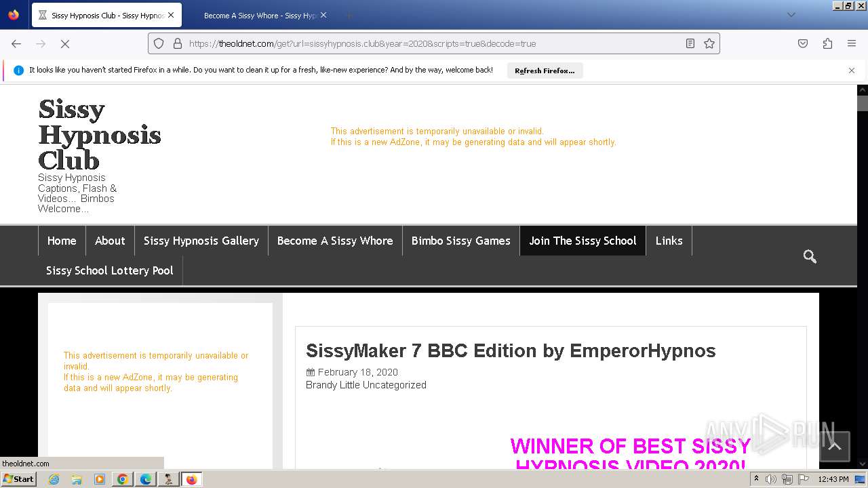Open the media player taskbar icon

[100, 479]
